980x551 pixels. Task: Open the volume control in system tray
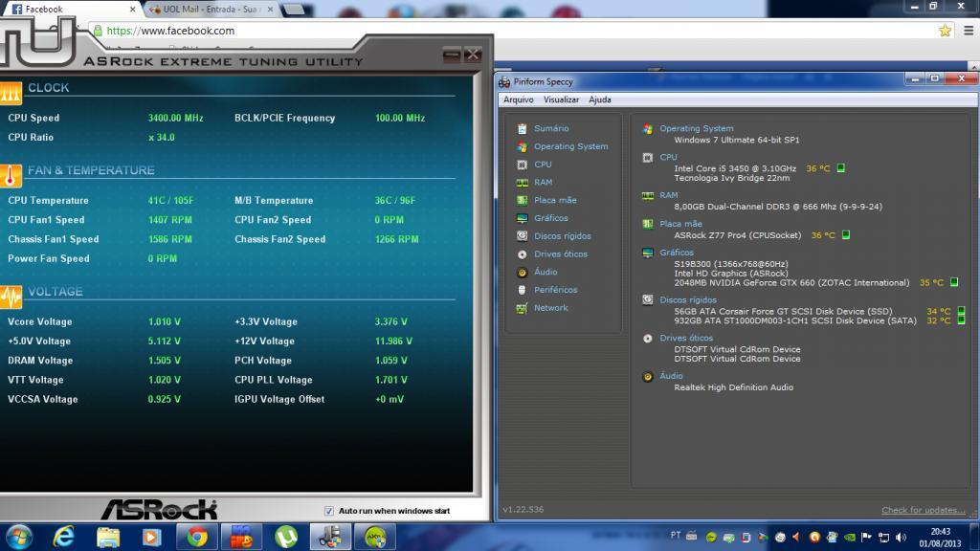901,538
